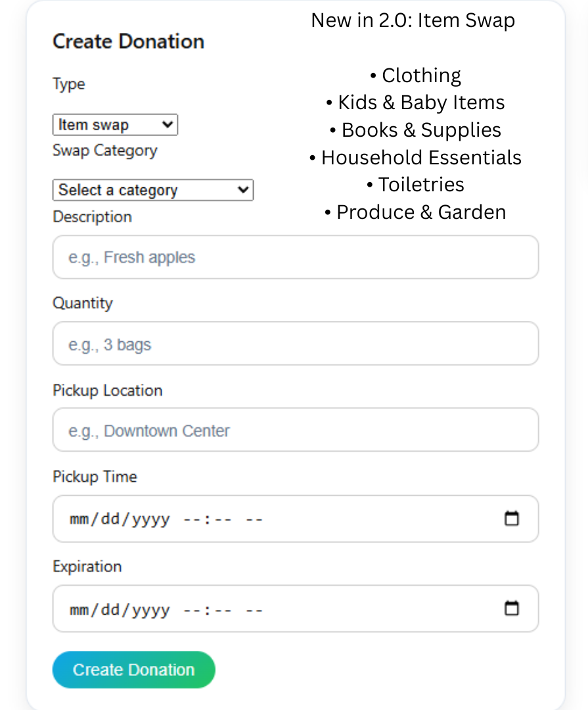Click inside the Quantity field
The height and width of the screenshot is (710, 588).
pyautogui.click(x=295, y=343)
